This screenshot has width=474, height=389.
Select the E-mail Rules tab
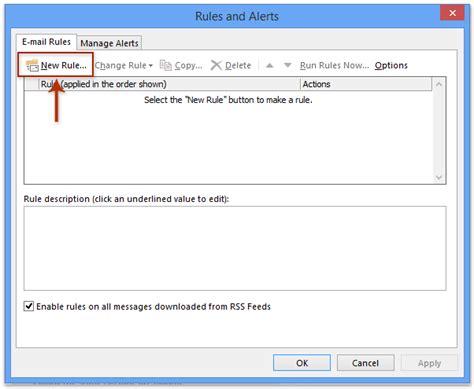(46, 42)
